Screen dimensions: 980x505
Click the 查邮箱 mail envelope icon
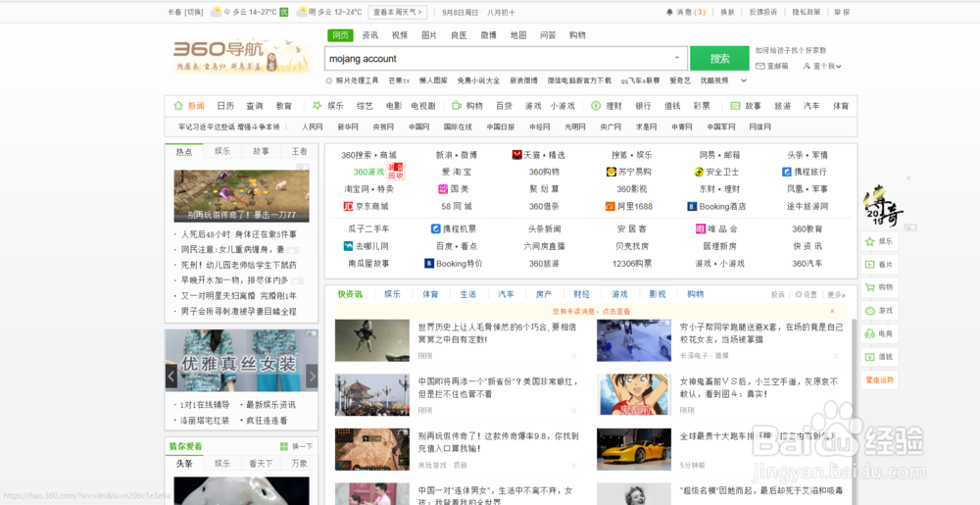(760, 66)
